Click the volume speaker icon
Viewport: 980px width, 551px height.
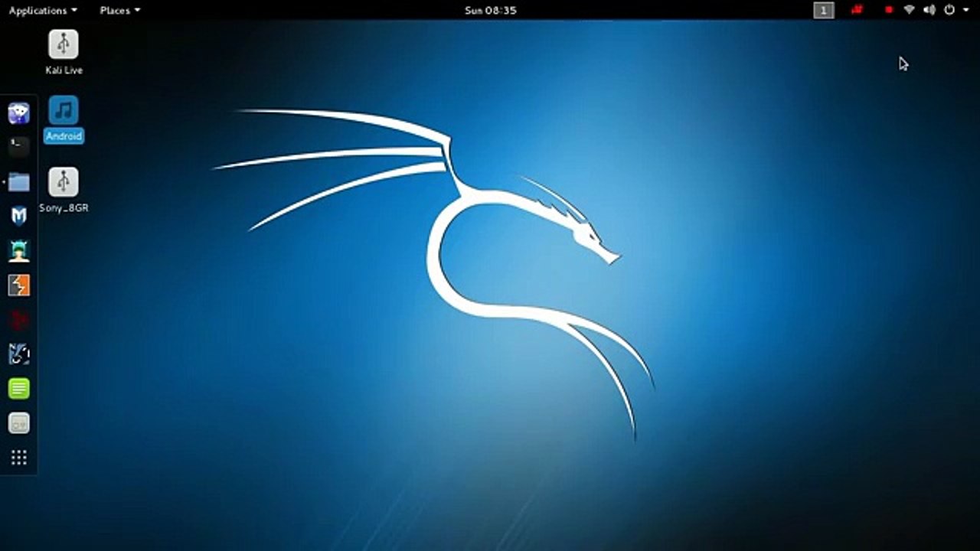(929, 10)
